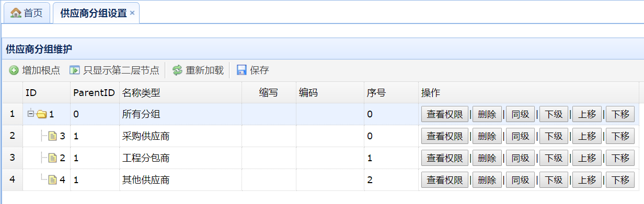Click the folder icon of node 1
The width and height of the screenshot is (644, 204).
pos(41,114)
